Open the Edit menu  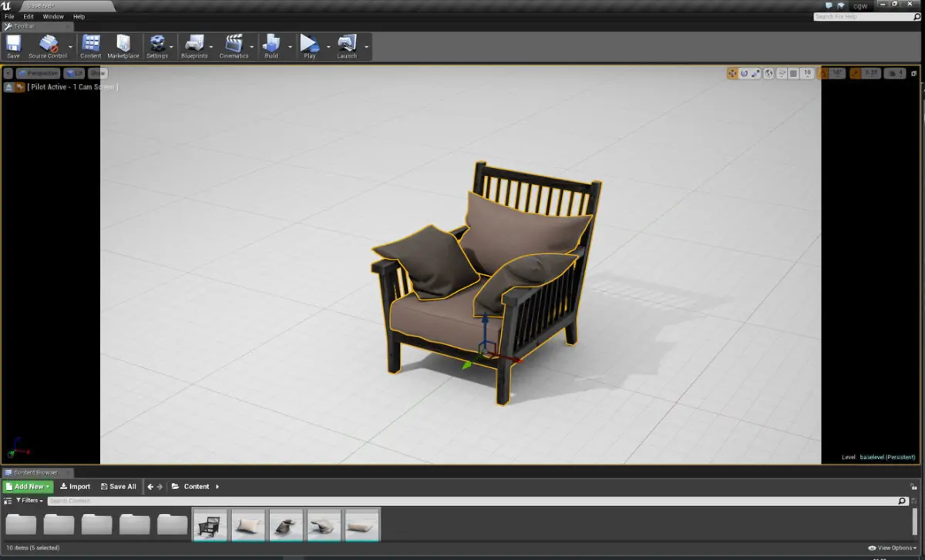29,16
